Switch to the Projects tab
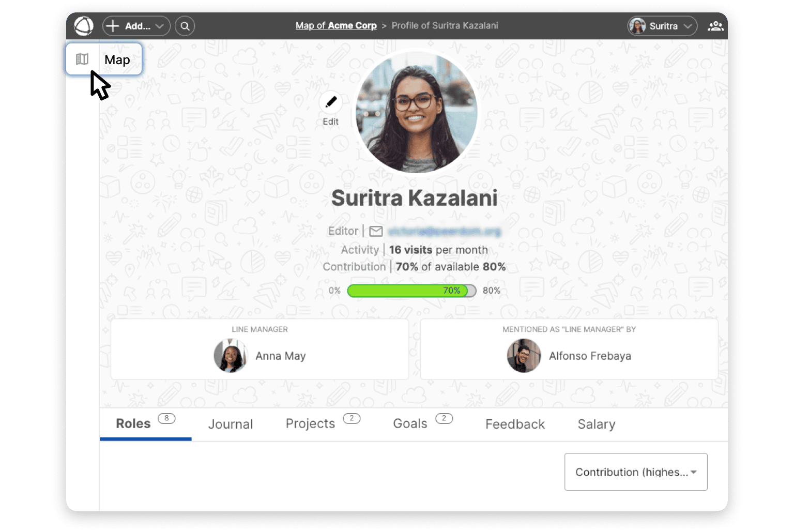Viewport: 794px width, 532px height. tap(310, 424)
